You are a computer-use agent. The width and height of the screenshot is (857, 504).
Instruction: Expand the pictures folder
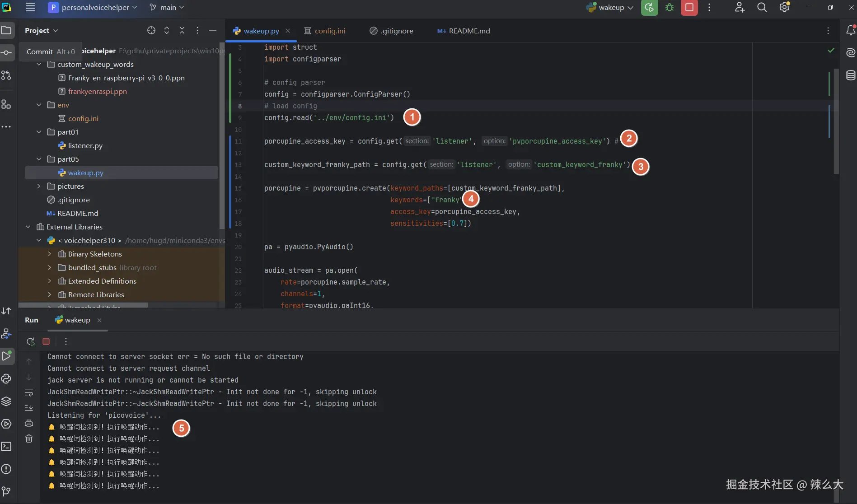click(x=39, y=187)
